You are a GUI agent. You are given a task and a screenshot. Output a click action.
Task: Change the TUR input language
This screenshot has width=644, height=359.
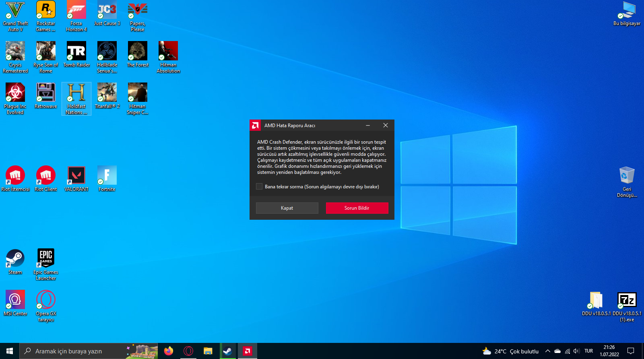point(589,351)
